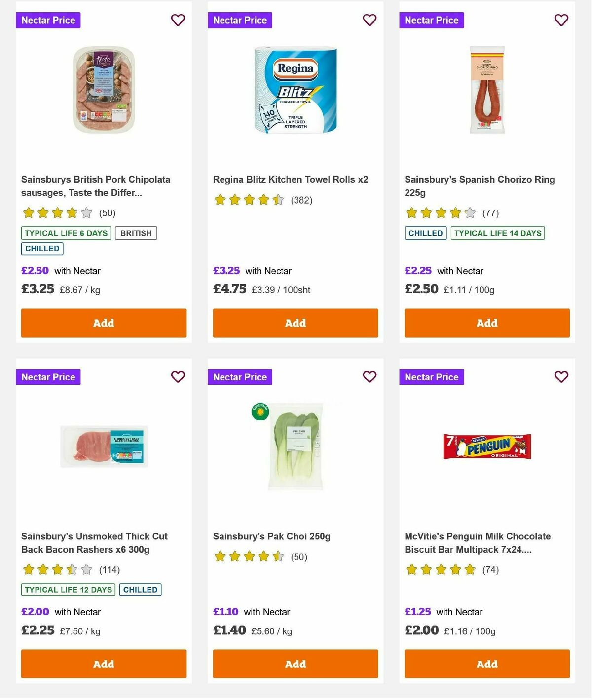The image size is (592, 700).
Task: Click the star rating for Regina Blitz towels
Action: [x=249, y=200]
